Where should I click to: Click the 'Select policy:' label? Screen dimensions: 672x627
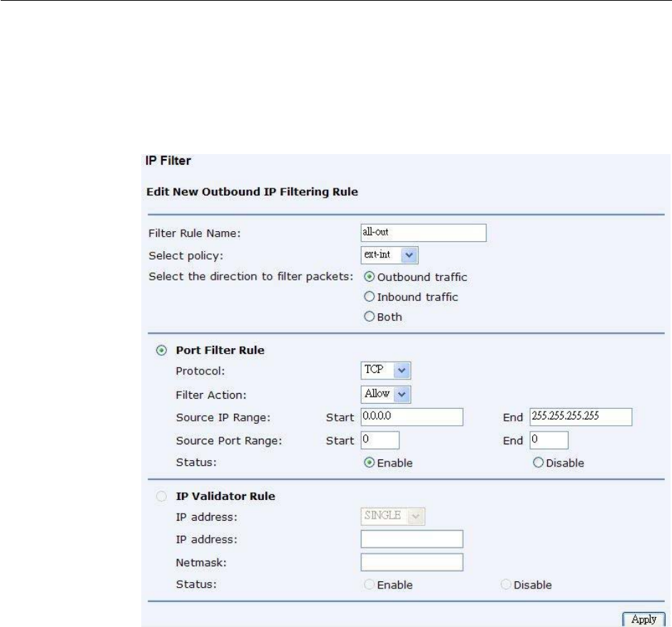(185, 256)
